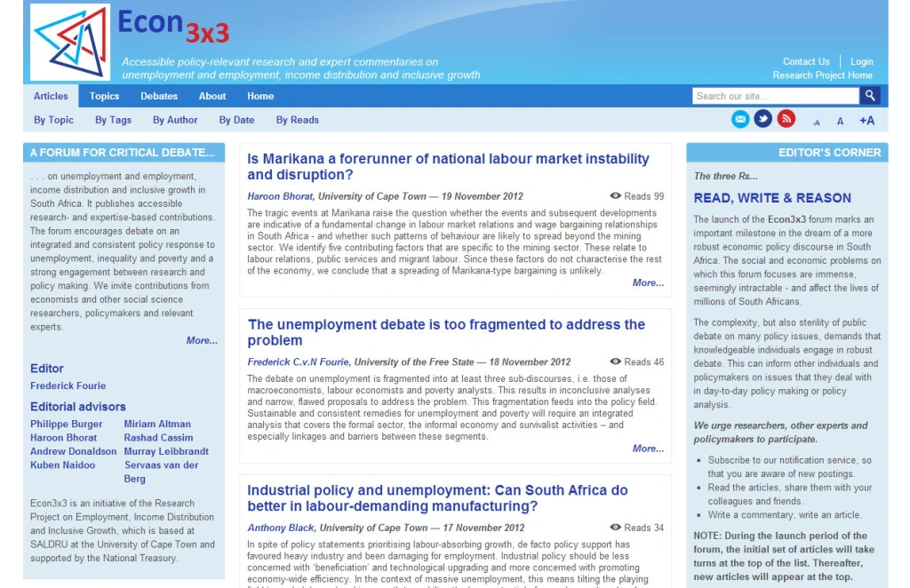The height and width of the screenshot is (588, 910).
Task: Open author link Anthony Black
Action: click(x=281, y=528)
